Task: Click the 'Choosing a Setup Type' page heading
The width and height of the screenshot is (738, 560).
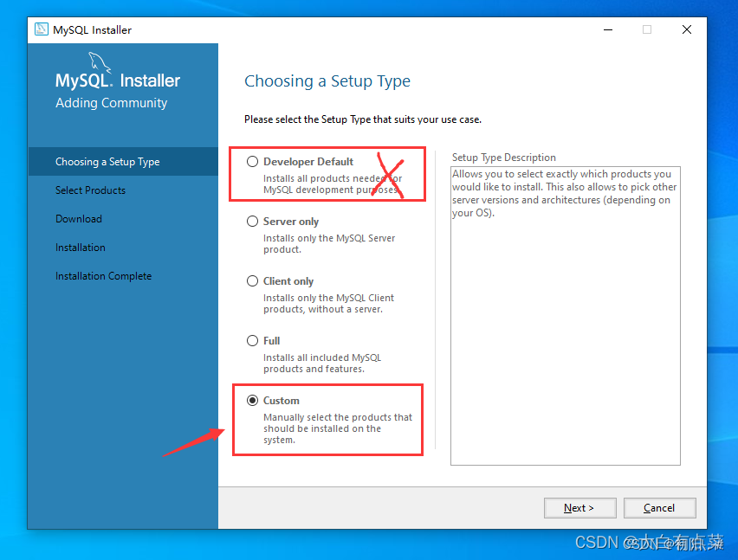Action: point(327,81)
